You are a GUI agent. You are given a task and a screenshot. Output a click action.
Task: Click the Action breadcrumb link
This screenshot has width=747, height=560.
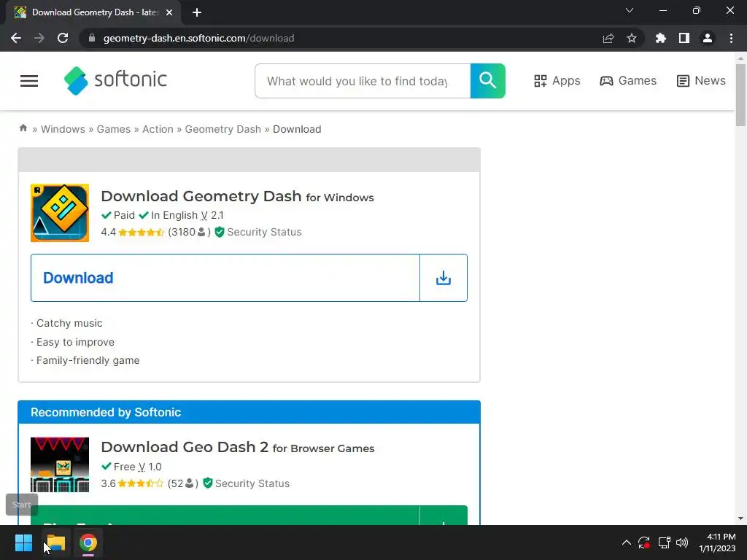pos(158,129)
